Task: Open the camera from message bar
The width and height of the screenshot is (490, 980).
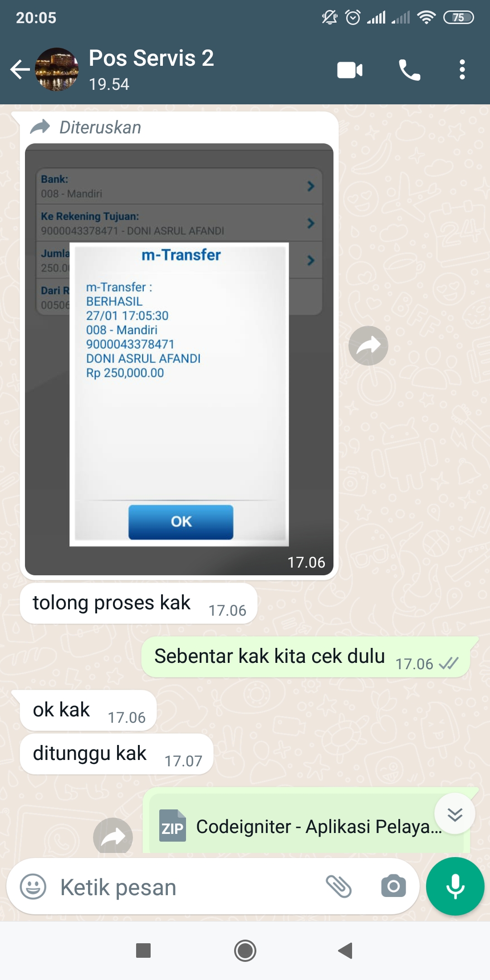Action: [393, 887]
